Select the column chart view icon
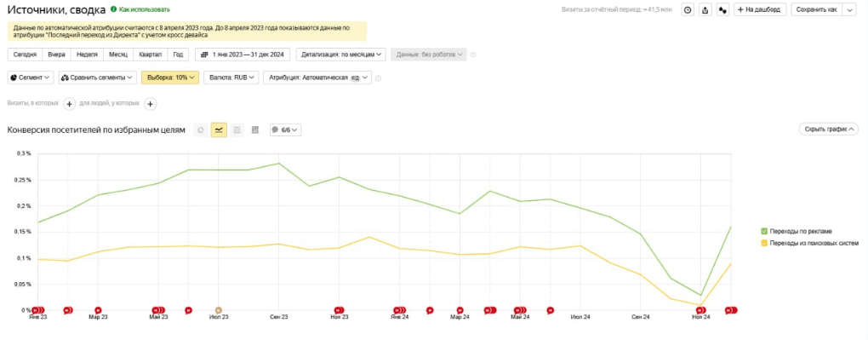Screen dimensions: 868x340 (255, 130)
